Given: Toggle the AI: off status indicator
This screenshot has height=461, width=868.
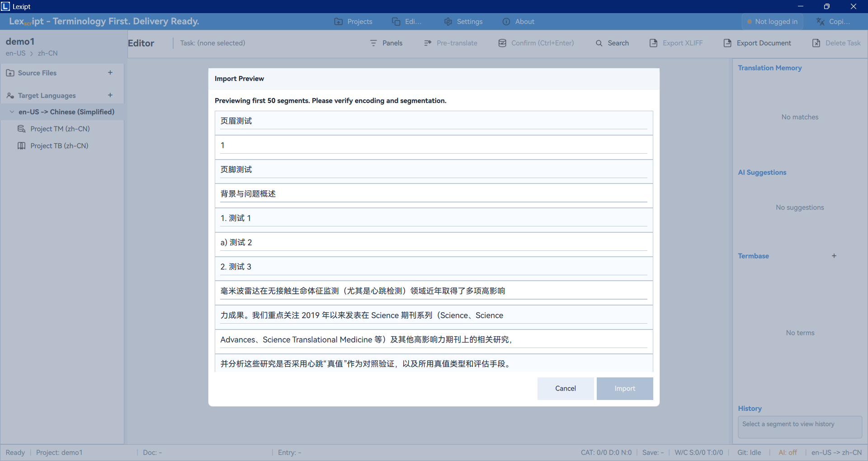Looking at the screenshot, I should [x=788, y=452].
